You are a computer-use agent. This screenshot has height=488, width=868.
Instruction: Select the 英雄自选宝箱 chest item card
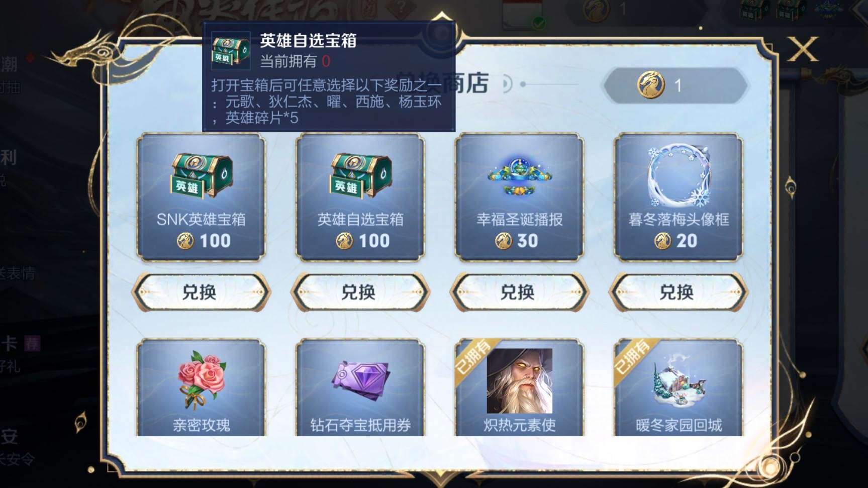pos(360,197)
